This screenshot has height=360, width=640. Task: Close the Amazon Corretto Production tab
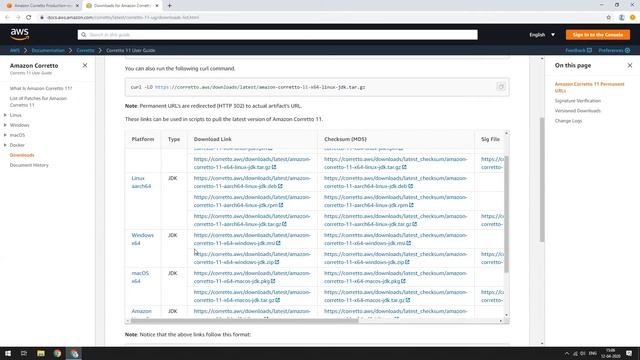pyautogui.click(x=77, y=6)
